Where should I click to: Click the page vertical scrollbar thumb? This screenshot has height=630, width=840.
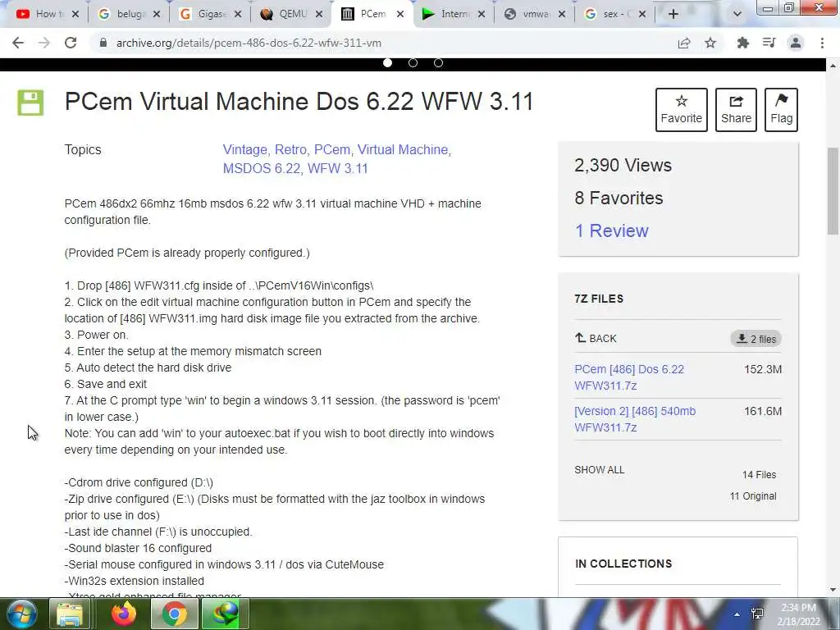click(833, 190)
